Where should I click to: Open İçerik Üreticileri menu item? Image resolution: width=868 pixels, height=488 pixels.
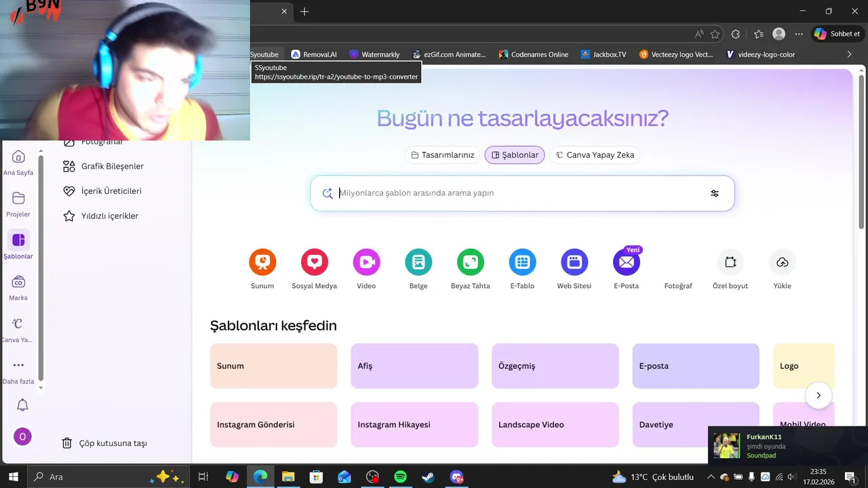pos(102,191)
